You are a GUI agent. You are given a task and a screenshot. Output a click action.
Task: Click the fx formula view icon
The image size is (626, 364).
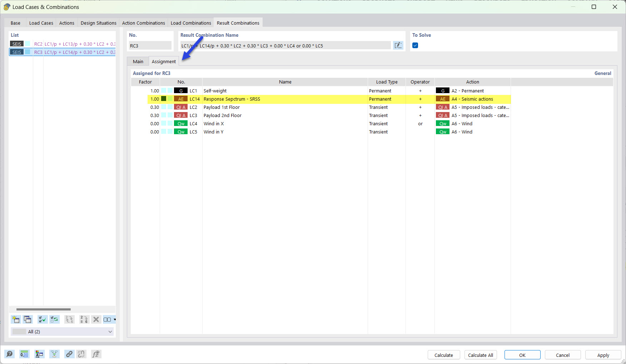96,354
